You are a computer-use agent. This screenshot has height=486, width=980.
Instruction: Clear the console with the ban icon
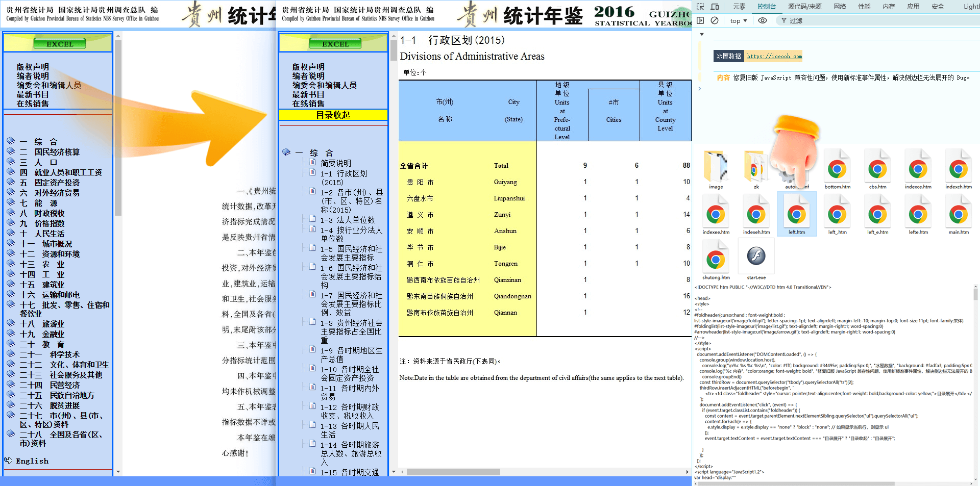(x=715, y=20)
